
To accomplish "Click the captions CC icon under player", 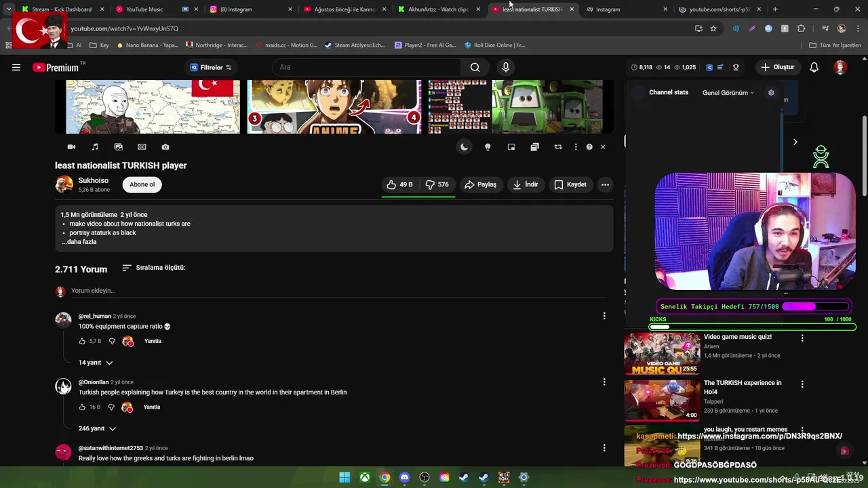I will click(142, 147).
